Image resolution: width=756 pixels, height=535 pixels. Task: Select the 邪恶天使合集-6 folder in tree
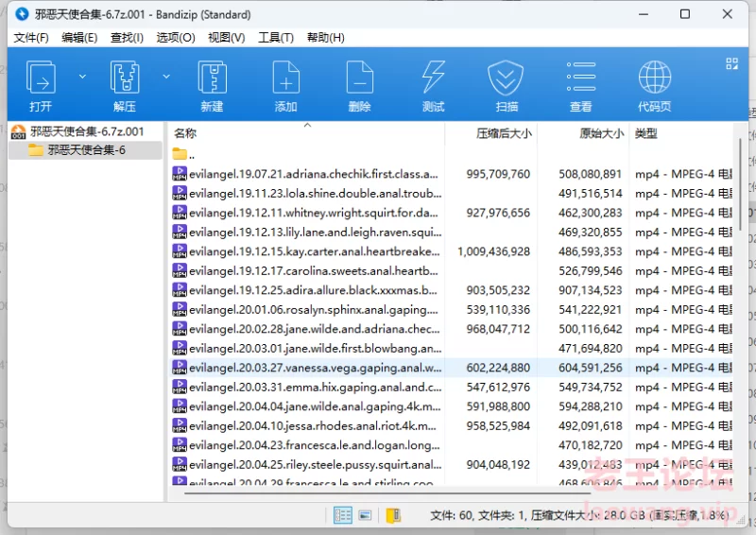point(86,150)
